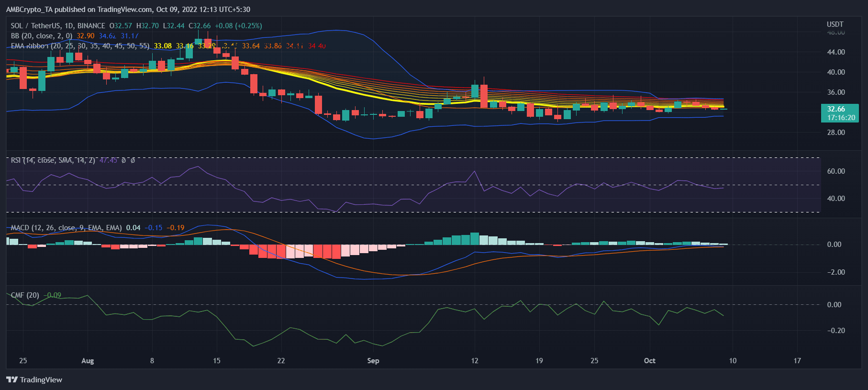Click the -2.00 level on MACD scale
The image size is (868, 390).
[835, 272]
